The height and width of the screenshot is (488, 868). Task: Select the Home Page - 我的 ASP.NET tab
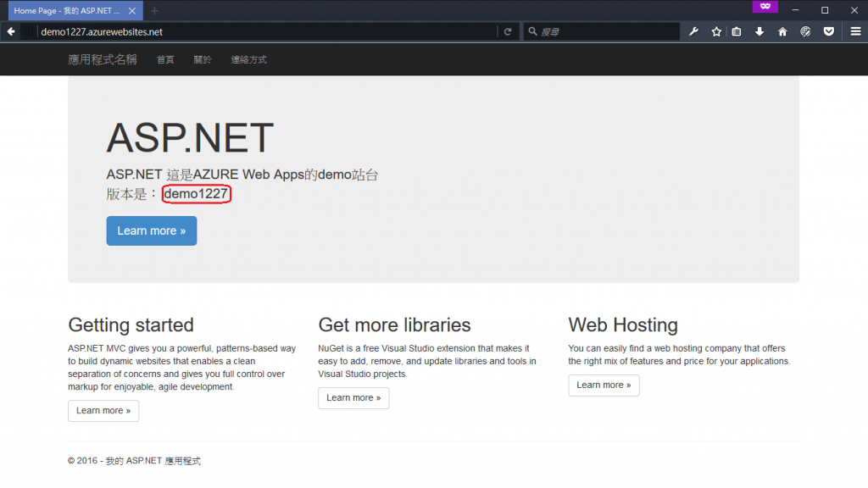click(x=75, y=10)
